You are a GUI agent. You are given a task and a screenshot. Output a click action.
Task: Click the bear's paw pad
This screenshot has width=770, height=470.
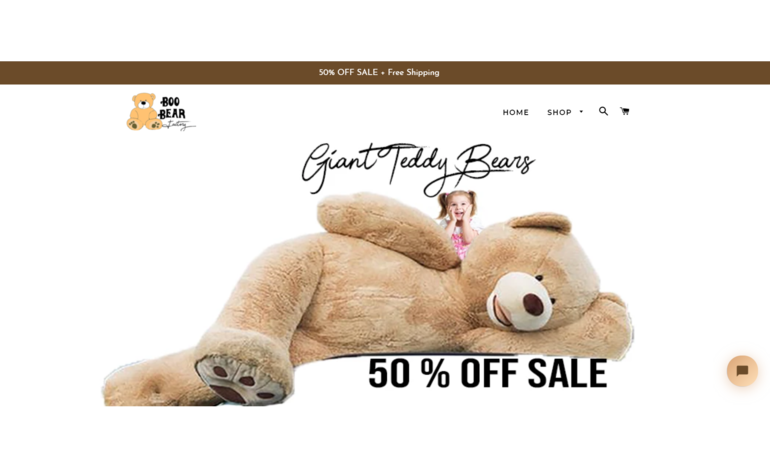240,380
